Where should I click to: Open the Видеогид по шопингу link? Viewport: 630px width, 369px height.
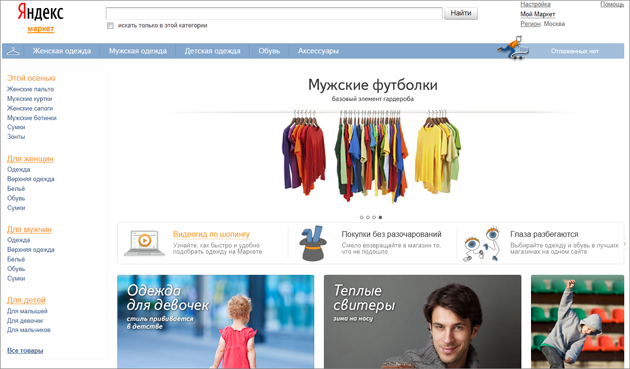[211, 234]
